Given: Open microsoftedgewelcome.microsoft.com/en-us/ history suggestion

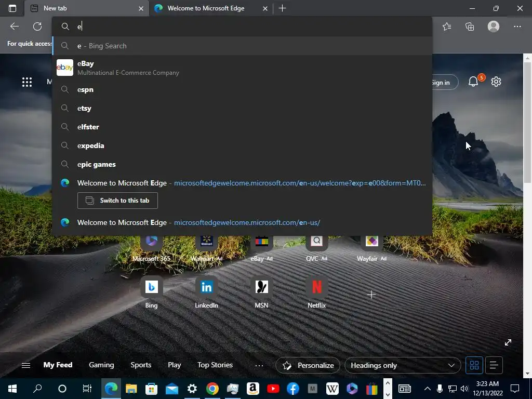Looking at the screenshot, I should click(x=242, y=222).
